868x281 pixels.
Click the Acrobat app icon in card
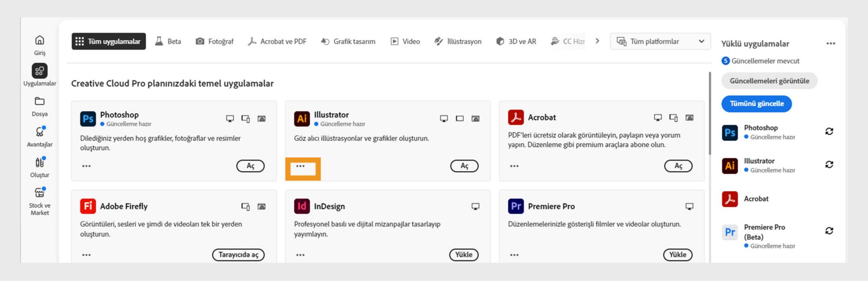click(516, 117)
